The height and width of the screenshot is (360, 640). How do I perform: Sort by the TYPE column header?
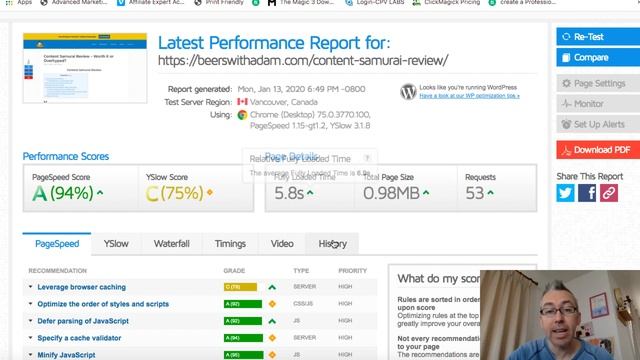coord(301,271)
